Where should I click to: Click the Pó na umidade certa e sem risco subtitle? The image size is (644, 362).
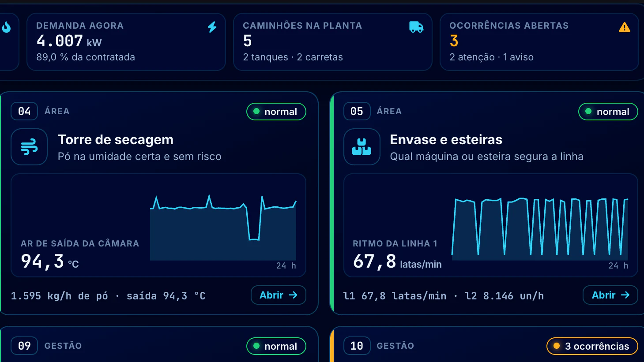click(139, 157)
